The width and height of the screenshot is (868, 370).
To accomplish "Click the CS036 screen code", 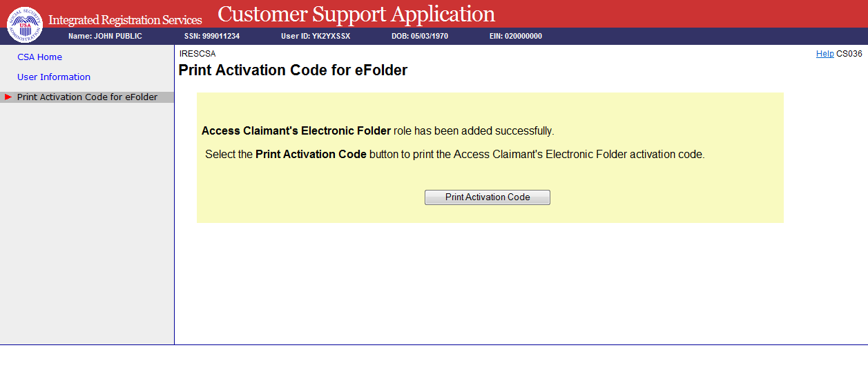I will click(849, 54).
